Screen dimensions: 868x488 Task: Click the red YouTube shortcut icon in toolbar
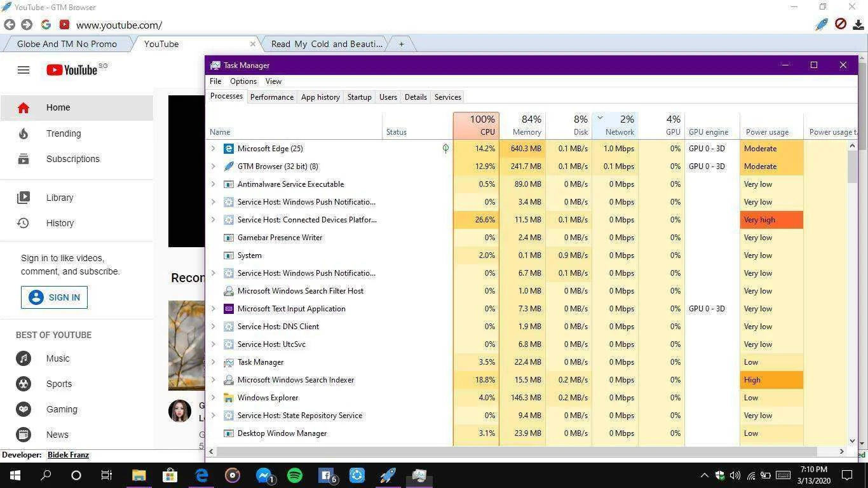[64, 25]
